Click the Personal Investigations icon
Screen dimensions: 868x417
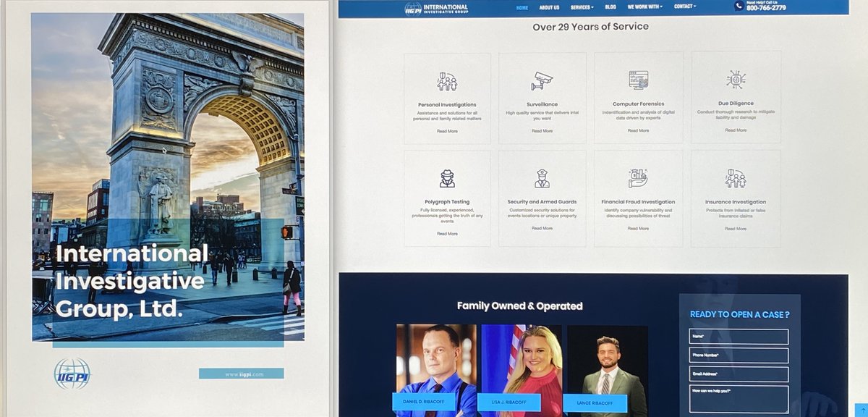pyautogui.click(x=447, y=81)
